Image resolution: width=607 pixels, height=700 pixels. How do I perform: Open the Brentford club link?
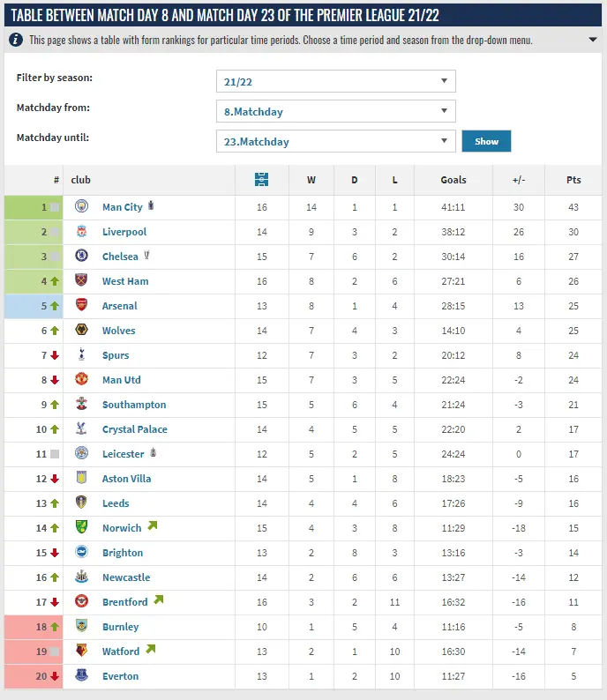coord(124,602)
